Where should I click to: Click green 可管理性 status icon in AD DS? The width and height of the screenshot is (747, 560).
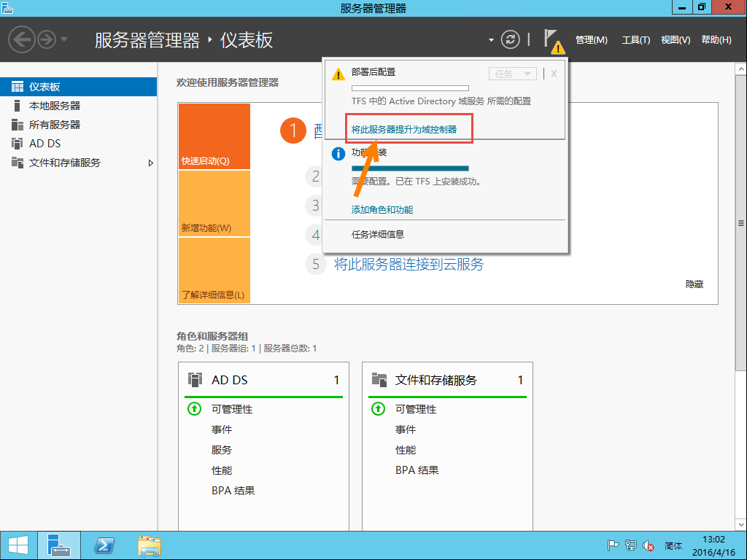194,408
